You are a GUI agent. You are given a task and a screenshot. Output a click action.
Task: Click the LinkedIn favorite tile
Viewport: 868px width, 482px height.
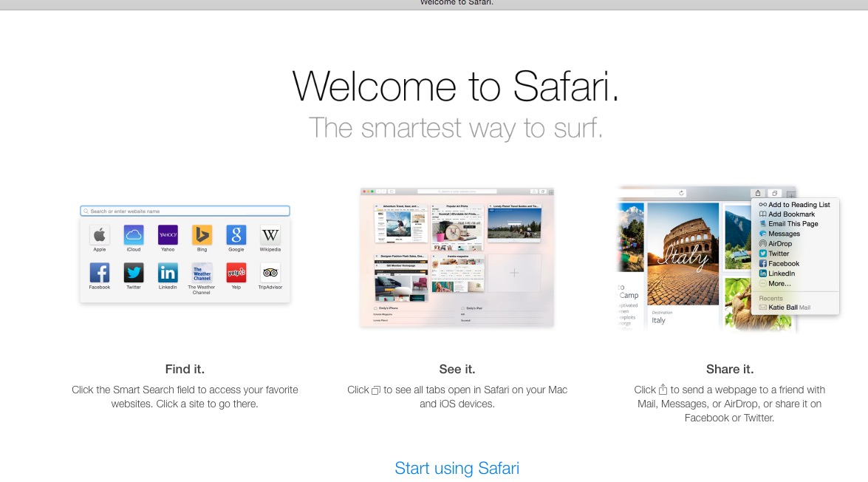(x=168, y=273)
